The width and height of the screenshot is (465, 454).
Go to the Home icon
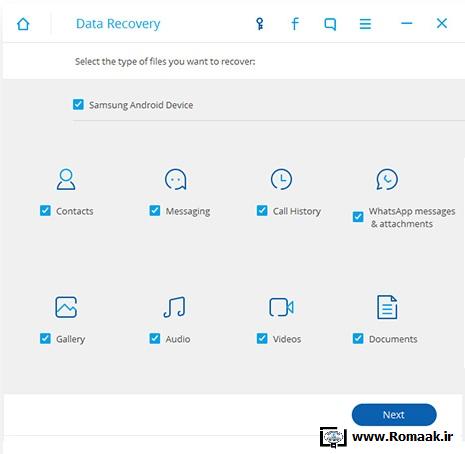(23, 24)
